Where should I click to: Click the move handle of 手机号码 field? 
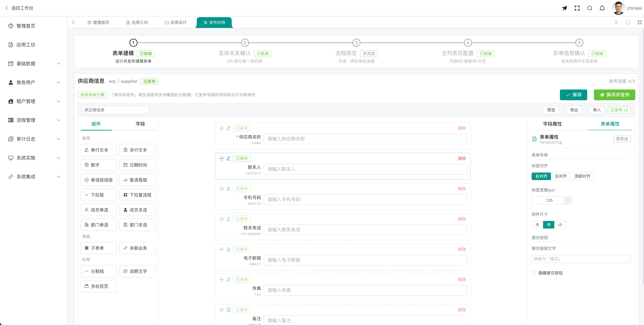(221, 189)
